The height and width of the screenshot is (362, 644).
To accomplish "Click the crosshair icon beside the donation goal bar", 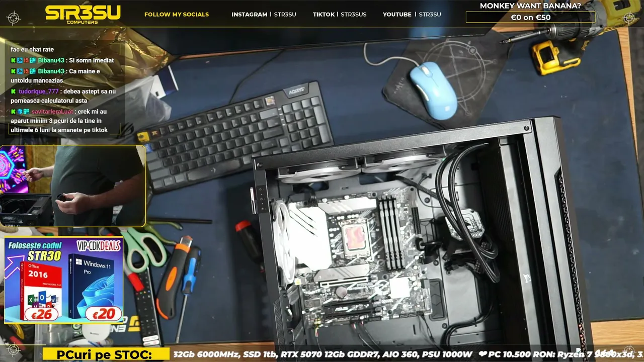I will coord(629,19).
